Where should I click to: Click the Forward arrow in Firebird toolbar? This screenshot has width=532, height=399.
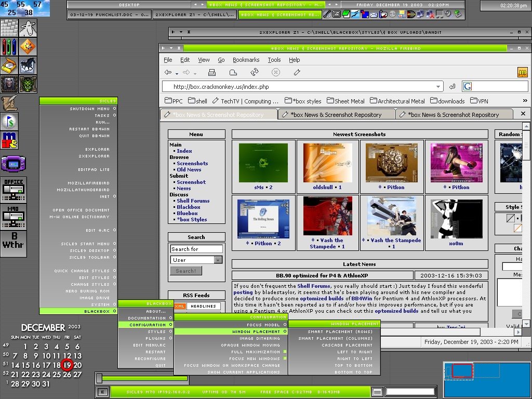[x=187, y=72]
